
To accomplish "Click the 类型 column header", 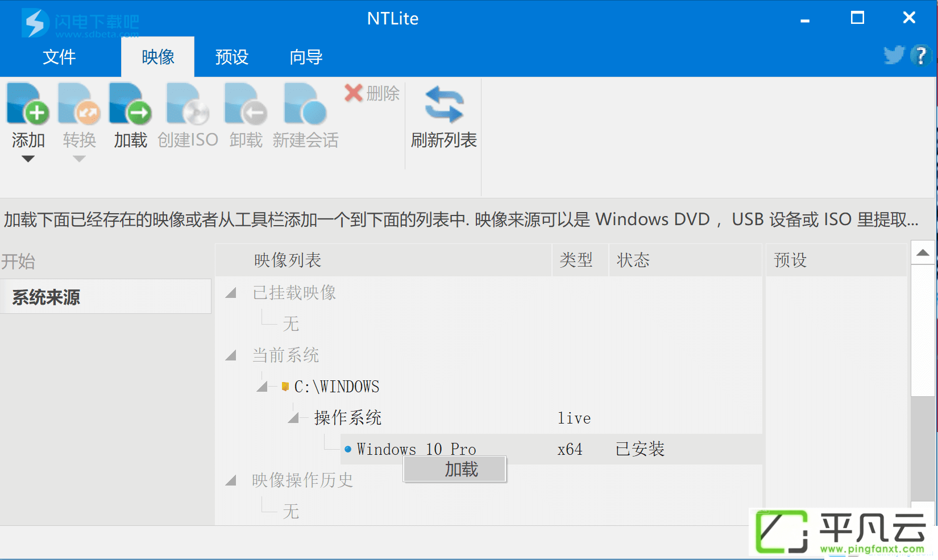I will 580,260.
